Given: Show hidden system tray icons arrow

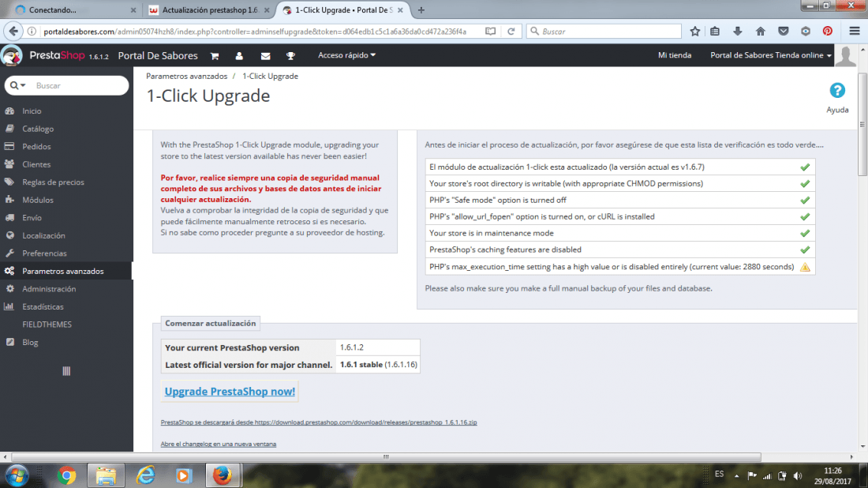Looking at the screenshot, I should (x=737, y=476).
